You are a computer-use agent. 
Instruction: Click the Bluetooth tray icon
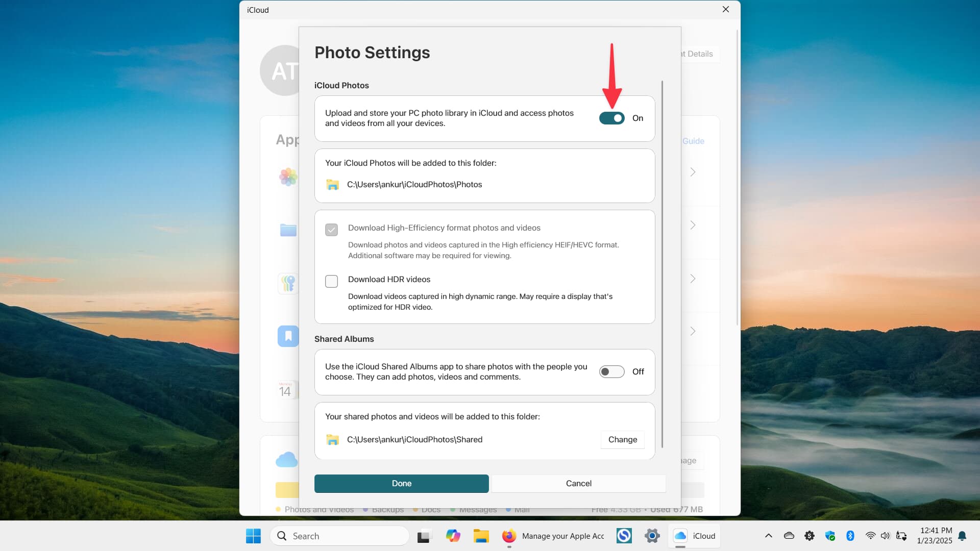[x=850, y=536]
